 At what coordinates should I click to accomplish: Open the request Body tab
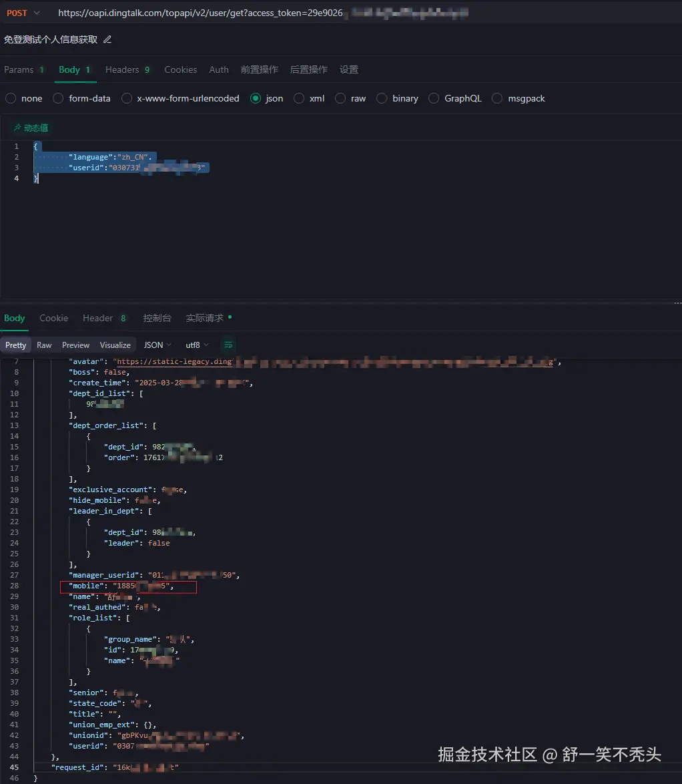click(75, 69)
